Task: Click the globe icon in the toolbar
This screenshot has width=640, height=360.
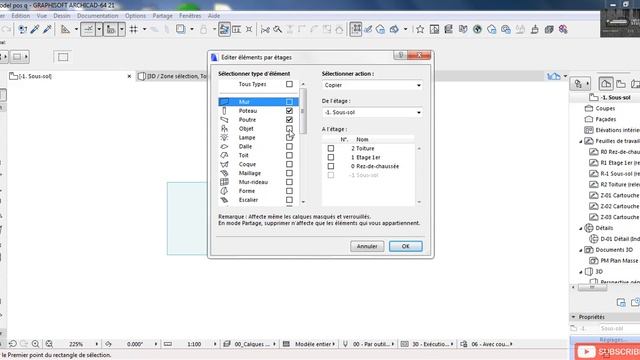Action: pyautogui.click(x=477, y=29)
